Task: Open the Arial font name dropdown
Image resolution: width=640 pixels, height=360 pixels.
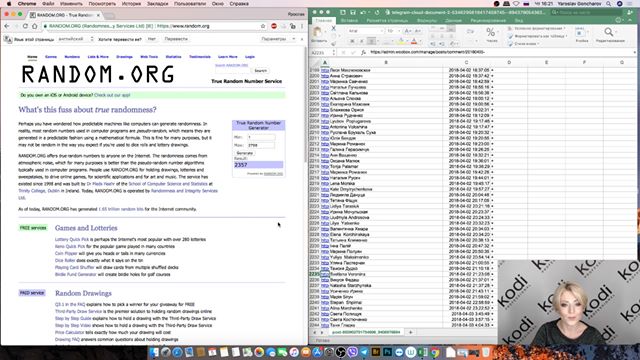Action: (366, 31)
